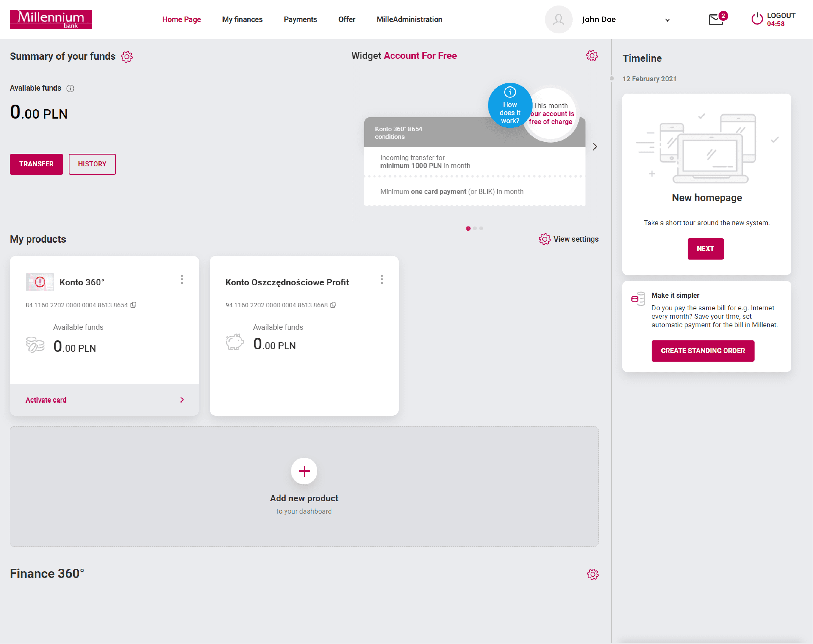Click the Activate card link
Image resolution: width=813 pixels, height=644 pixels.
click(x=46, y=400)
